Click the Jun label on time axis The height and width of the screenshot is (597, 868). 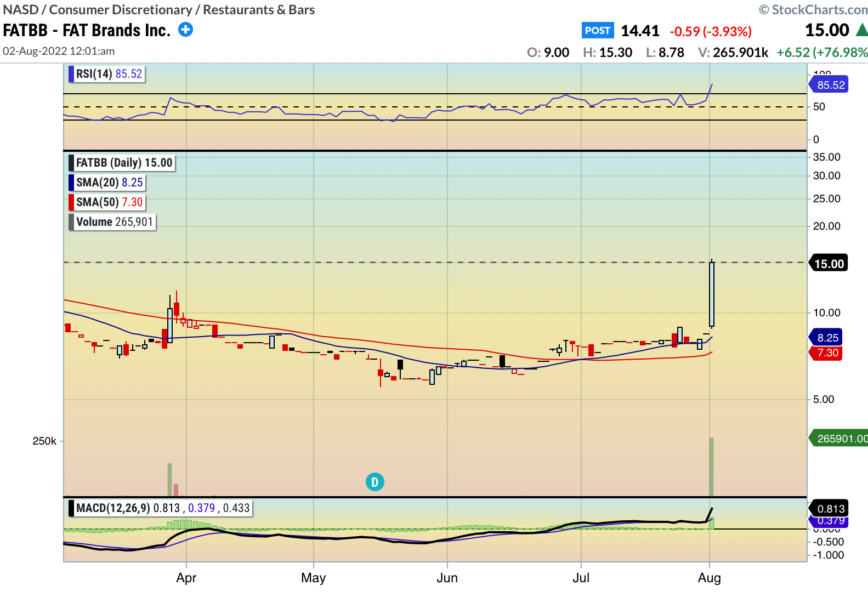(x=447, y=578)
